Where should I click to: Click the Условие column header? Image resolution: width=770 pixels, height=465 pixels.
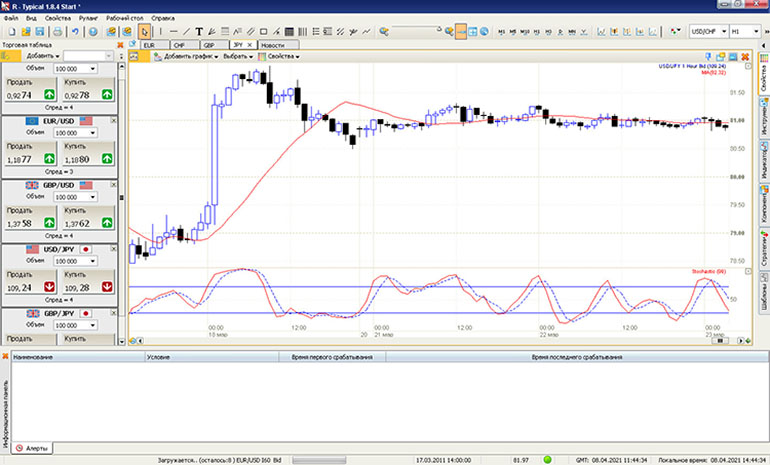pyautogui.click(x=212, y=357)
